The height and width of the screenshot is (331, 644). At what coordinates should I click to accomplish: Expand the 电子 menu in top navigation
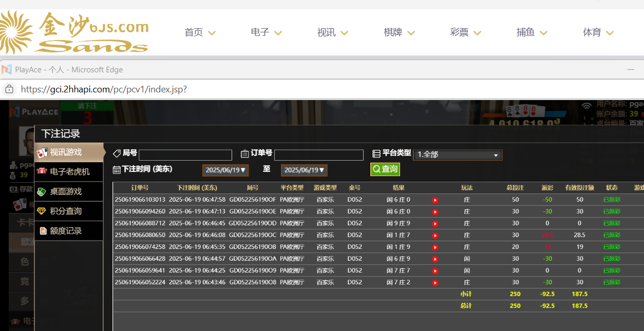[x=266, y=32]
